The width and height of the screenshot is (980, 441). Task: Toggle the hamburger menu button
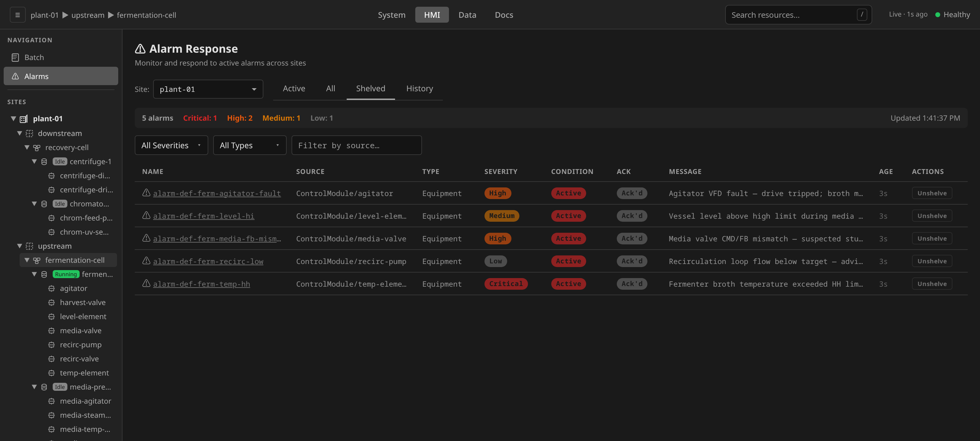click(17, 15)
